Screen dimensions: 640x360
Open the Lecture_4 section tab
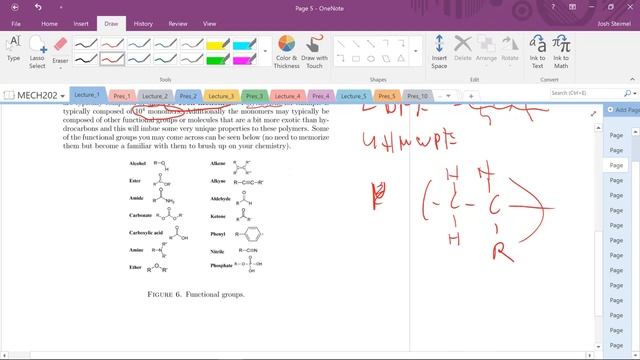click(287, 96)
